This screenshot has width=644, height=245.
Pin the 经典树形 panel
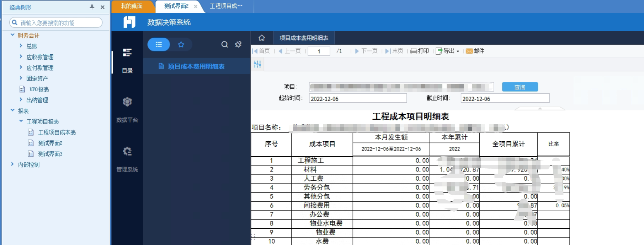[x=92, y=7]
